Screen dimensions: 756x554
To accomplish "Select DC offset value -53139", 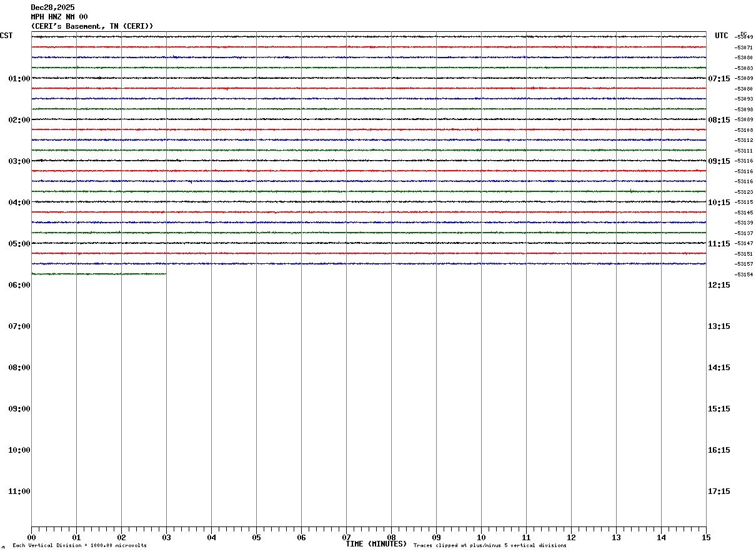I will [x=744, y=223].
